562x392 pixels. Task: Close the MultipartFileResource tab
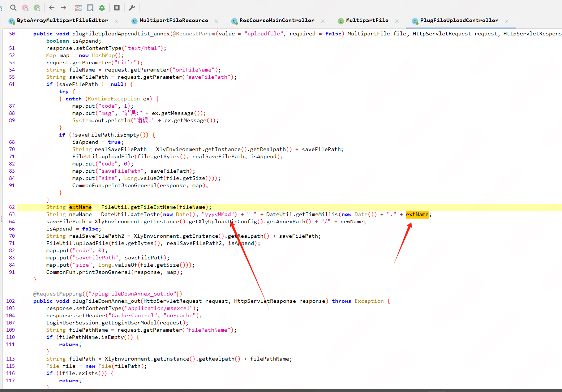tap(216, 21)
